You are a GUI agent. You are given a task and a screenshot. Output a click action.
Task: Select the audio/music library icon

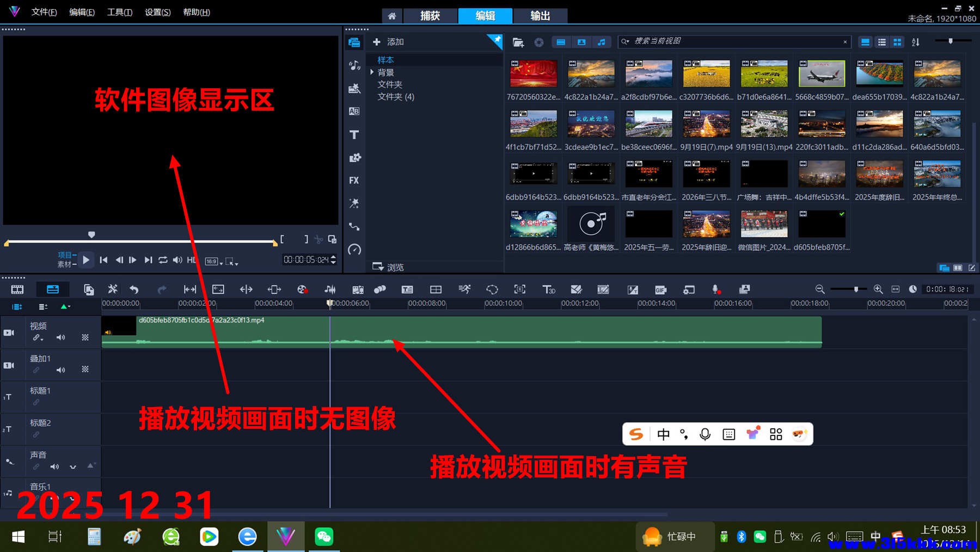tap(354, 65)
